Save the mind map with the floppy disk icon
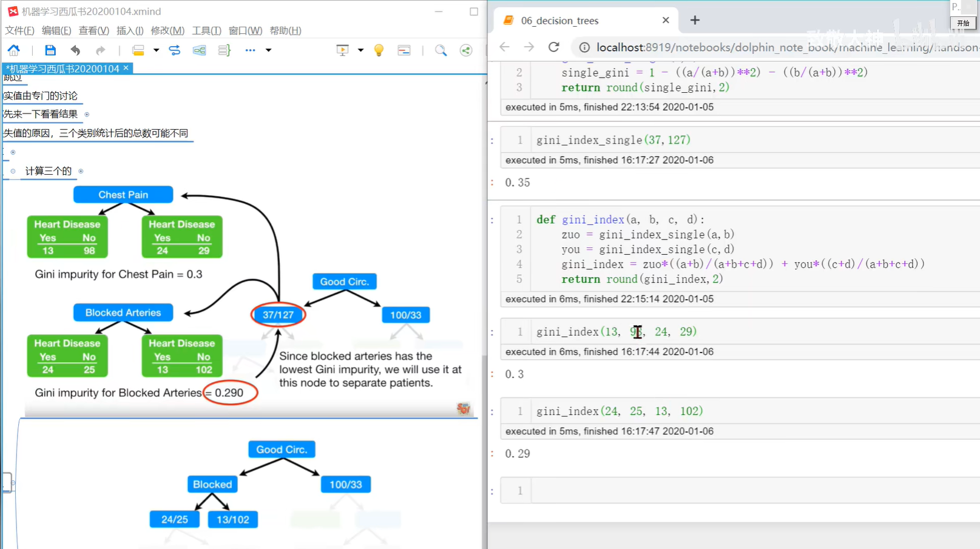The image size is (980, 549). click(50, 50)
